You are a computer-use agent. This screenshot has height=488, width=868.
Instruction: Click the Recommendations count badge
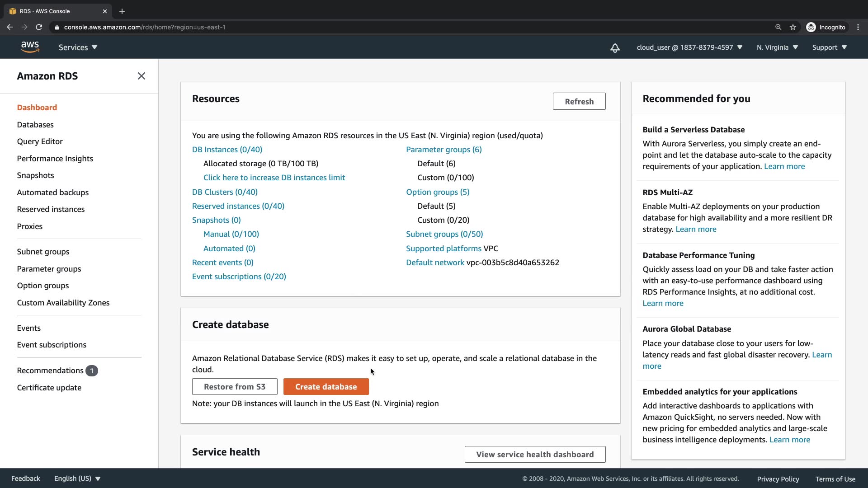(92, 371)
